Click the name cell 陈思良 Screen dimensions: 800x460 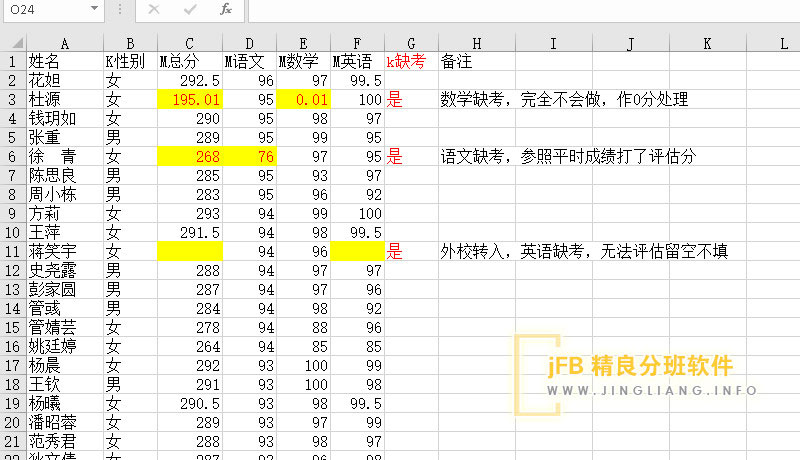65,176
